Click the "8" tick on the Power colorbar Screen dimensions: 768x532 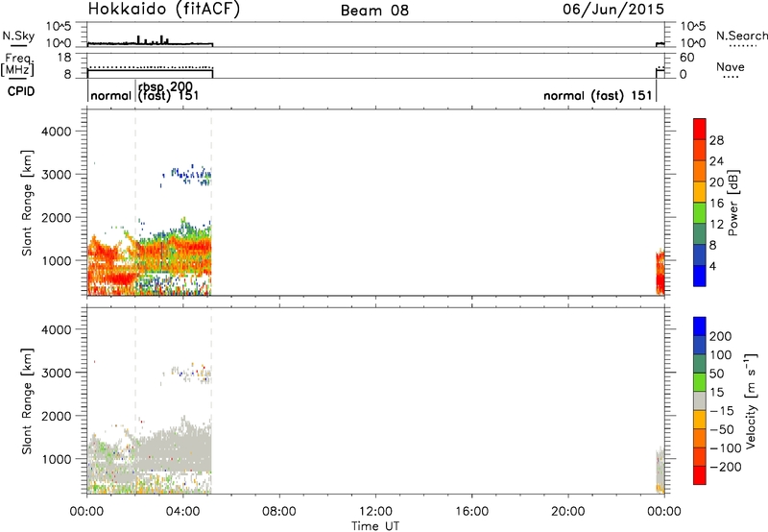[712, 246]
